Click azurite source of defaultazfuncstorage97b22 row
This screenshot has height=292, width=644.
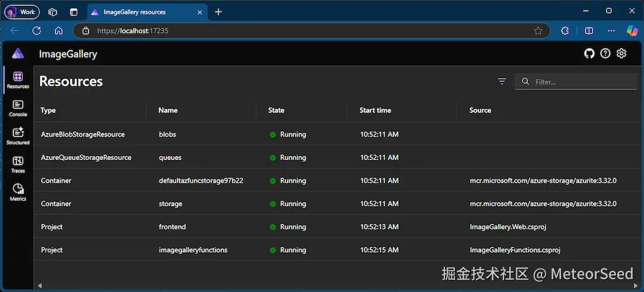pyautogui.click(x=543, y=181)
